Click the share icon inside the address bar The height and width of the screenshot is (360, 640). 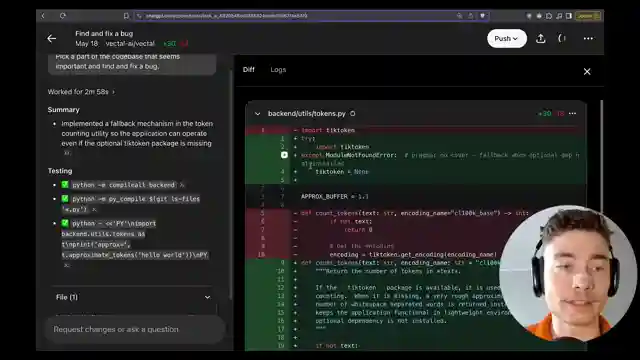pyautogui.click(x=471, y=16)
